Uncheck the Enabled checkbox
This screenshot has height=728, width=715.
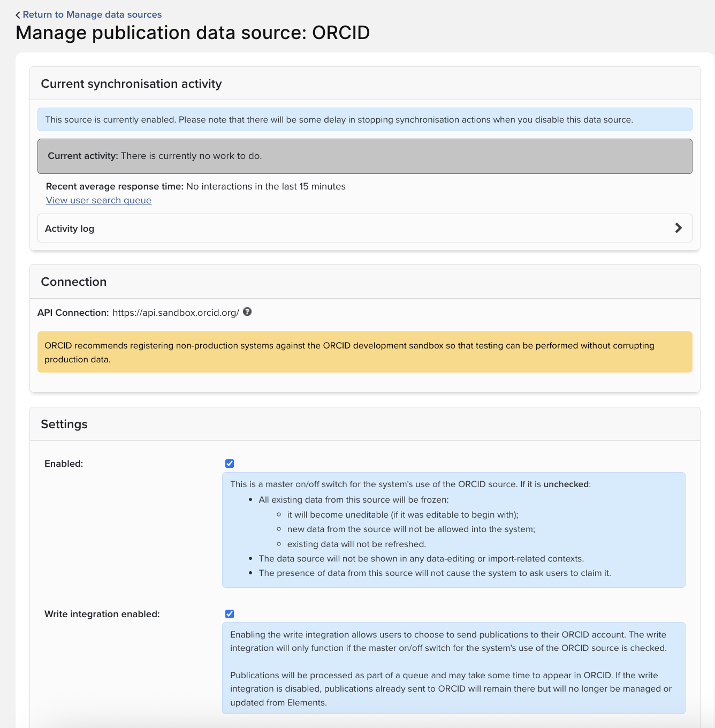(230, 464)
